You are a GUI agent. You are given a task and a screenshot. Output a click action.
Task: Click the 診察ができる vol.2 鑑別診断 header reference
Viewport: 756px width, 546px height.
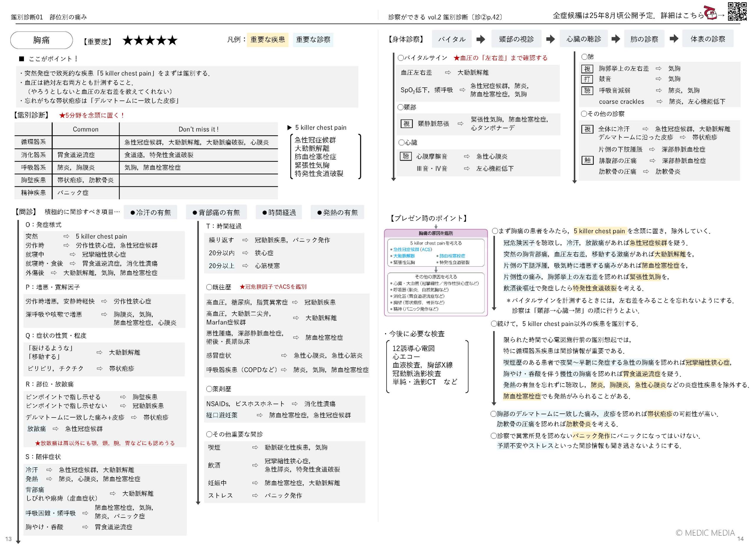[x=445, y=17]
